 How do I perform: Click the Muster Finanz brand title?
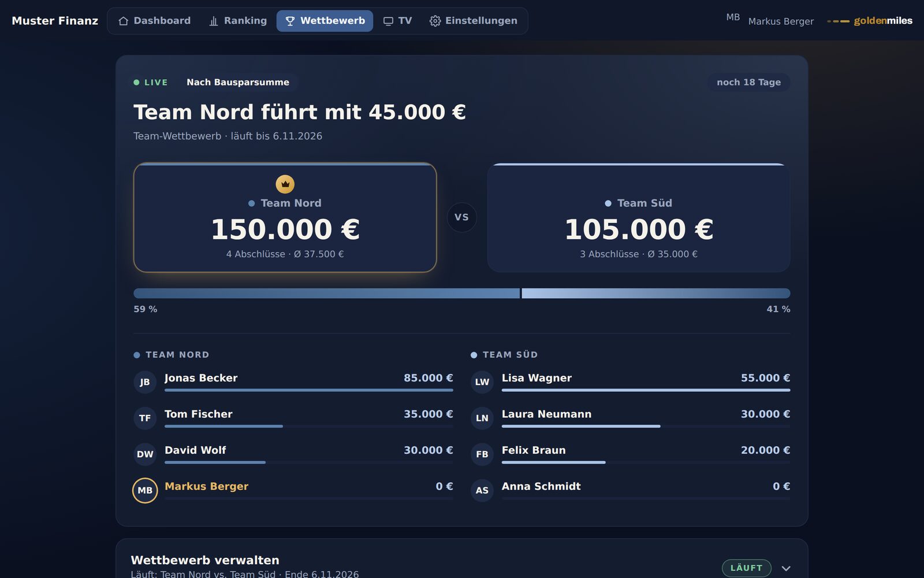point(55,21)
